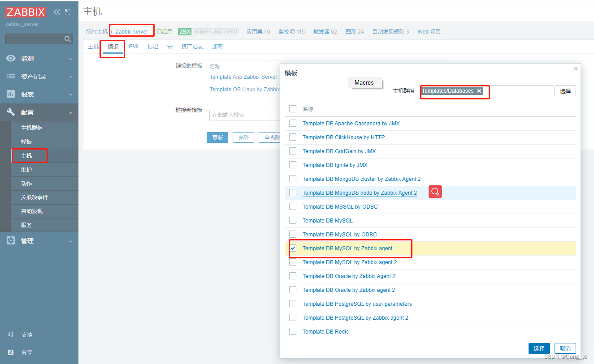Switch to the 模板 tab
The image size is (594, 364).
click(113, 47)
